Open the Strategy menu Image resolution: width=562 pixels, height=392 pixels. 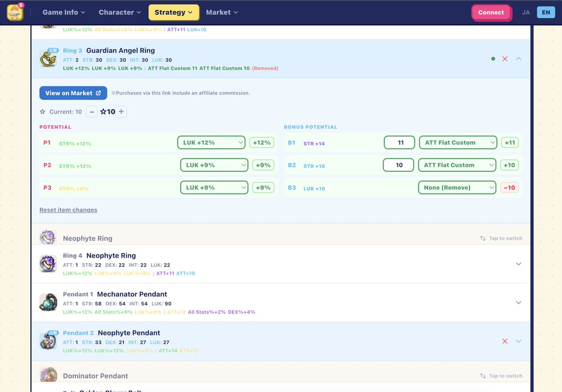point(174,13)
